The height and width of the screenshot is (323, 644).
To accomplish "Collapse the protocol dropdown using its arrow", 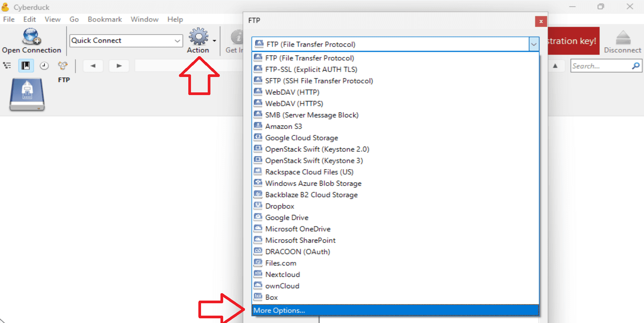I will coord(534,44).
